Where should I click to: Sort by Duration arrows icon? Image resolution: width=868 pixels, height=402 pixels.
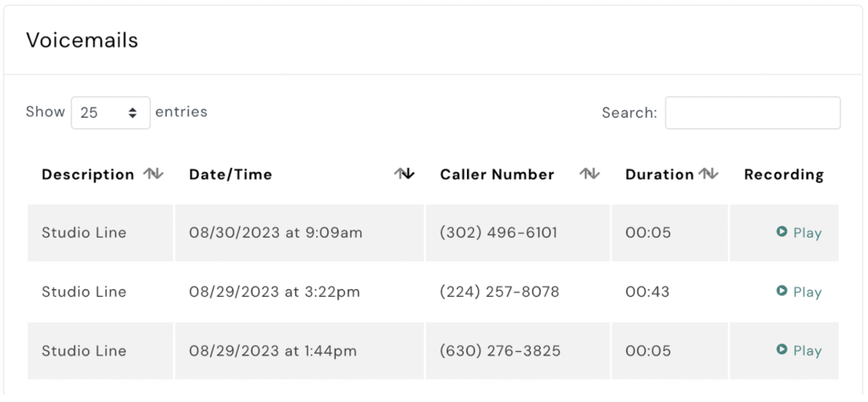pyautogui.click(x=709, y=174)
